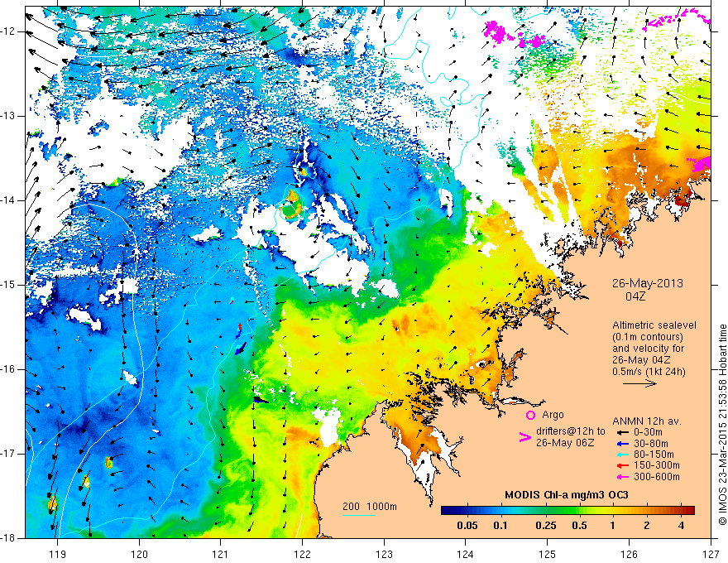Click the Argo legend label
Screen dimensions: 728x563
[553, 415]
